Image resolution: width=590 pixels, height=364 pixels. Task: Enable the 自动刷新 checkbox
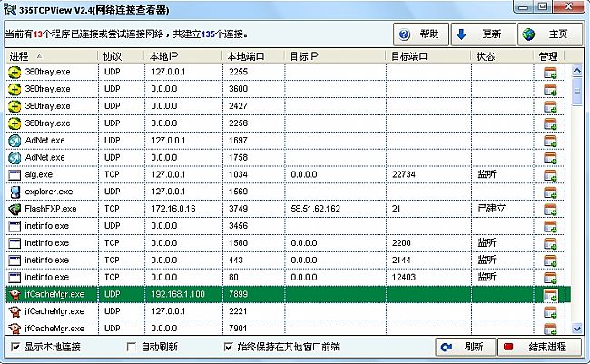coord(131,347)
